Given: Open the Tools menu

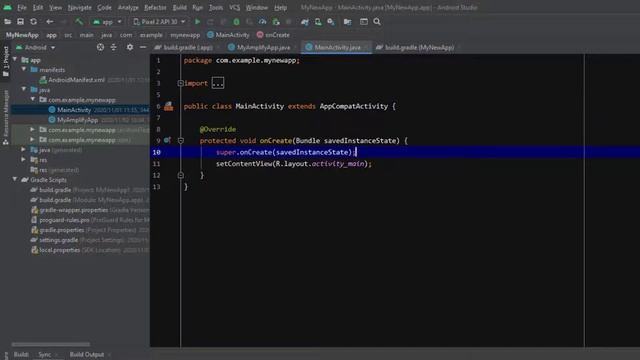Looking at the screenshot, I should tap(216, 7).
